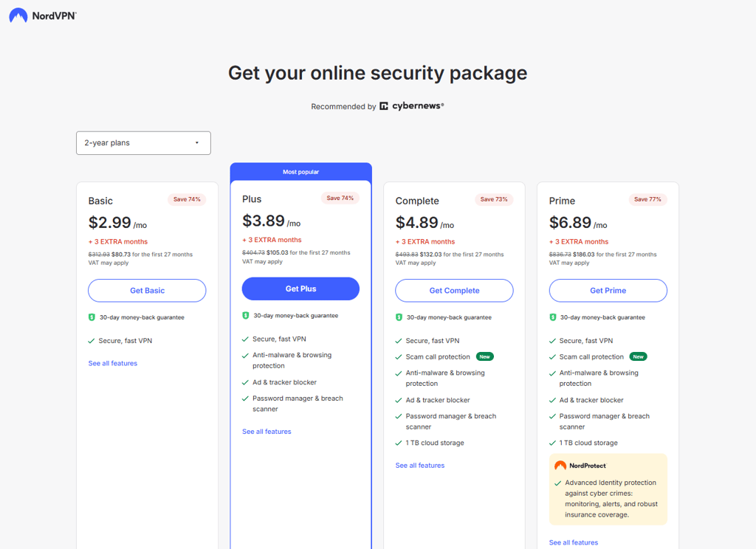Click Get your online security package heading
The image size is (756, 549).
tap(377, 73)
